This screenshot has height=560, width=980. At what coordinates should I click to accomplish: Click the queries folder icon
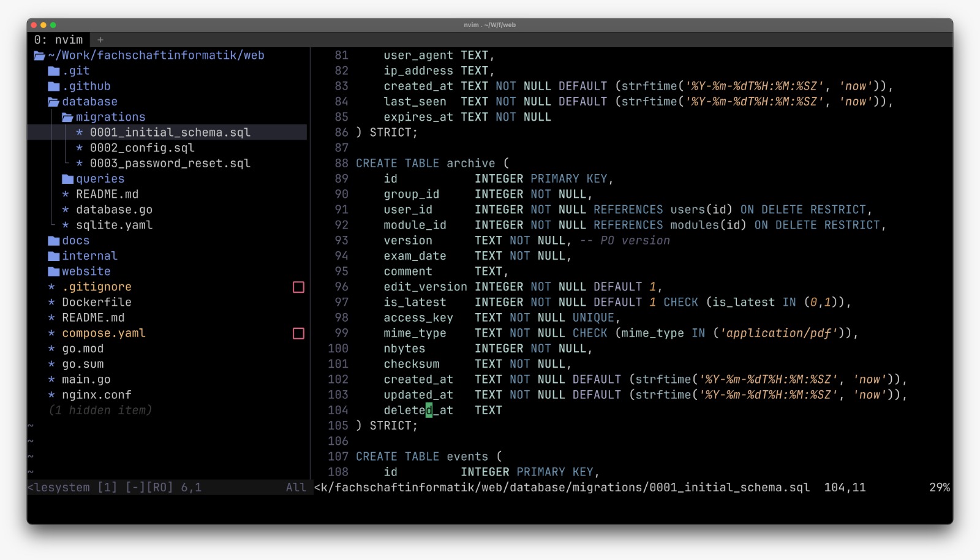(68, 179)
